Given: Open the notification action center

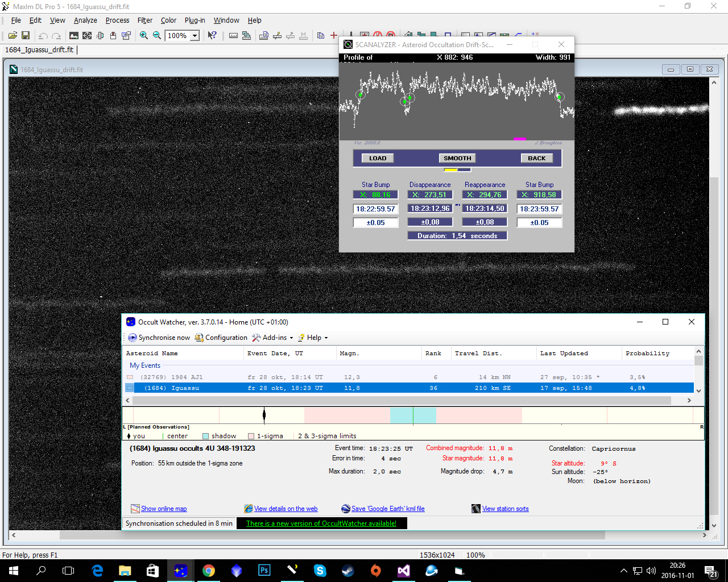Looking at the screenshot, I should [710, 571].
